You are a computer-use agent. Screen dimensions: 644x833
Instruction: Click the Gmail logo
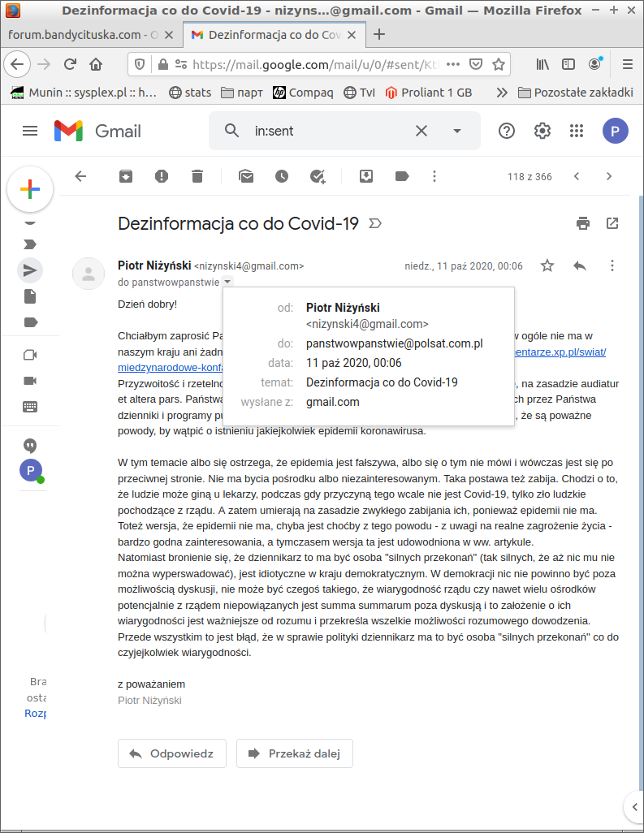coord(97,131)
